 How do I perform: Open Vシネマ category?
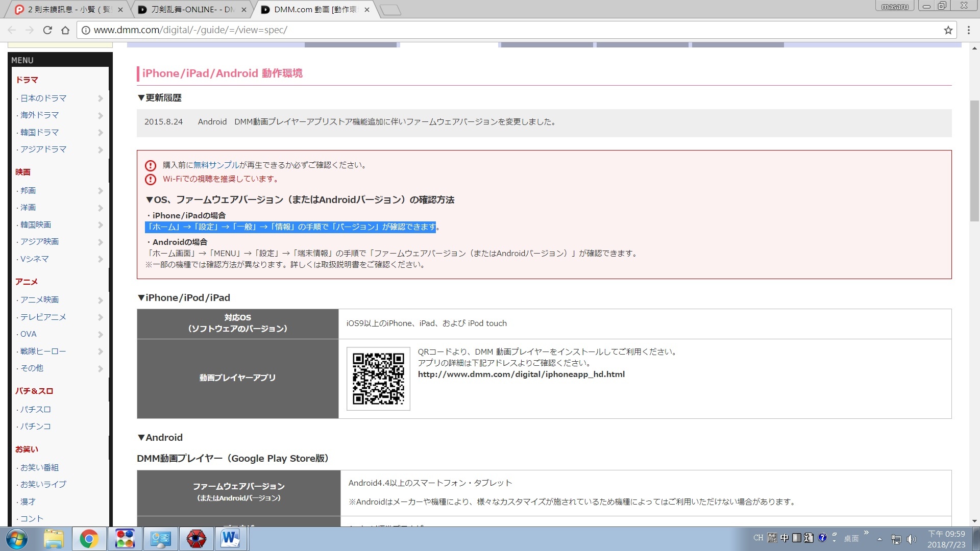[x=34, y=259]
